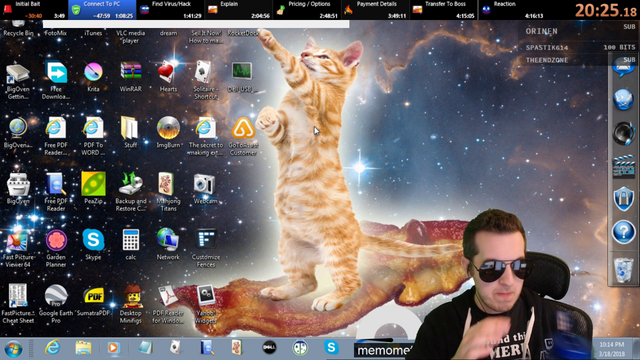
Task: Select the 'Reaction' segment
Action: pyautogui.click(x=511, y=10)
